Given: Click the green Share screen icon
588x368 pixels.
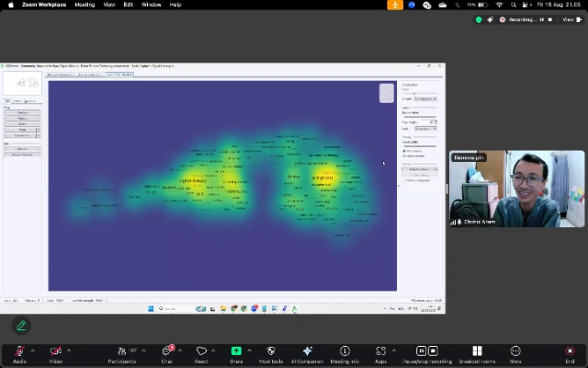Looking at the screenshot, I should (x=236, y=351).
